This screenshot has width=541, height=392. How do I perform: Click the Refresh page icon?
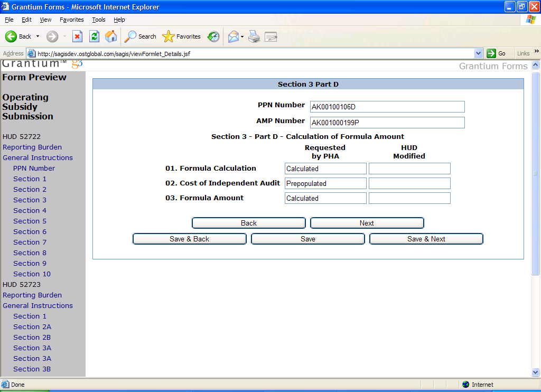[x=94, y=36]
